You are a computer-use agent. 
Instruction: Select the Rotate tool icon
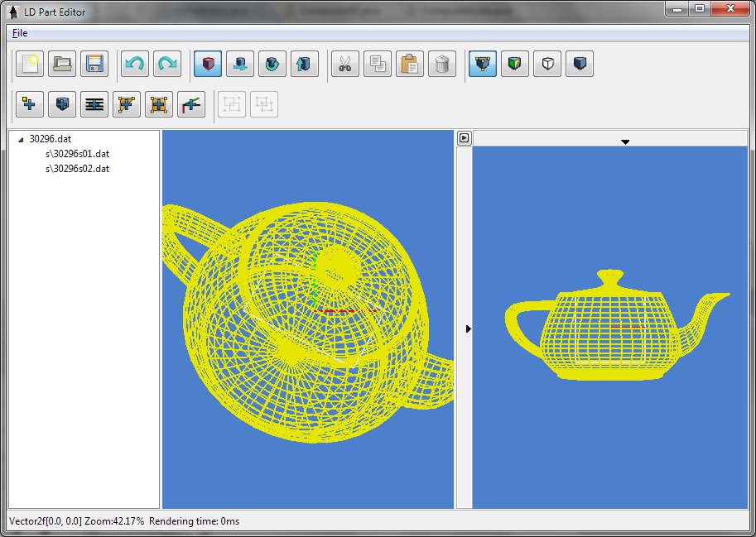272,64
